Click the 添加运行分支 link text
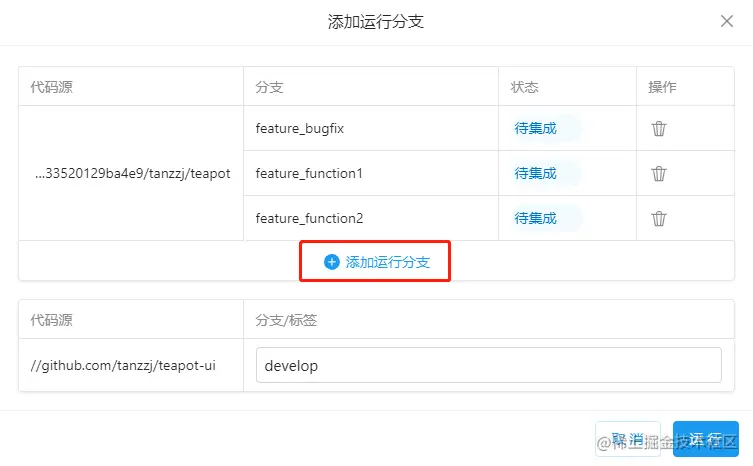753x466 pixels. pyautogui.click(x=388, y=262)
